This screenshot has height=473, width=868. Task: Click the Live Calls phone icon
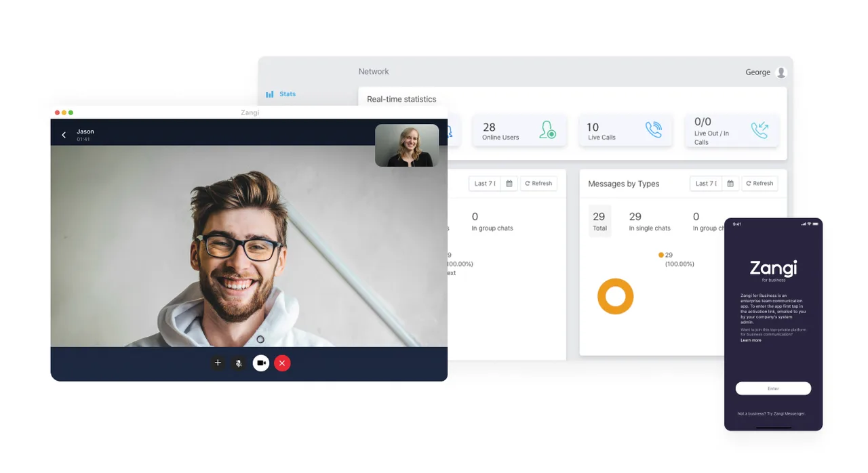[x=653, y=129]
